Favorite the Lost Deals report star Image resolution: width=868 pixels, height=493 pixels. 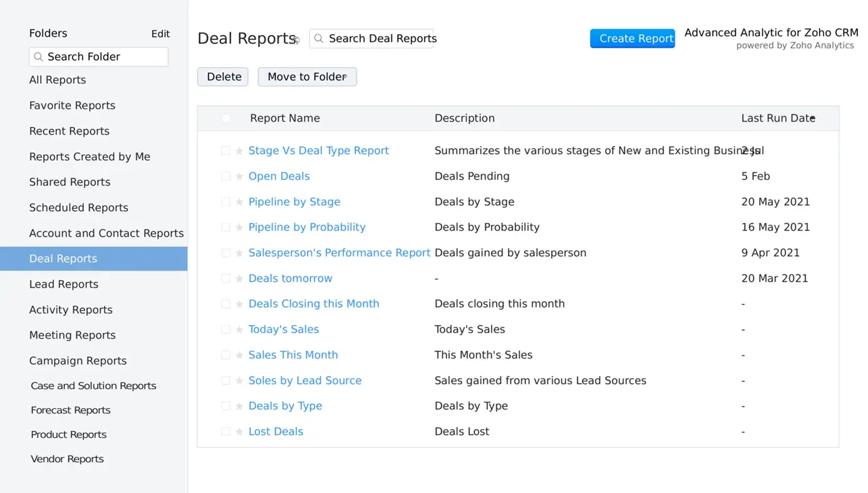tap(239, 432)
